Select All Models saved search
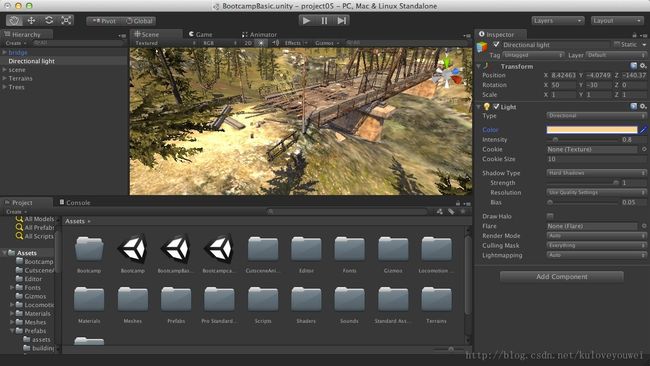Viewport: 650px width, 366px height. coord(35,219)
